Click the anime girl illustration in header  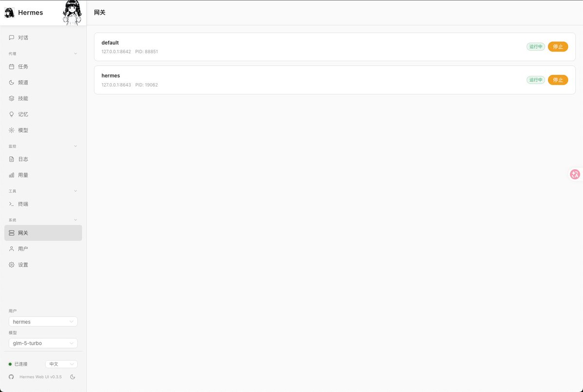point(72,13)
